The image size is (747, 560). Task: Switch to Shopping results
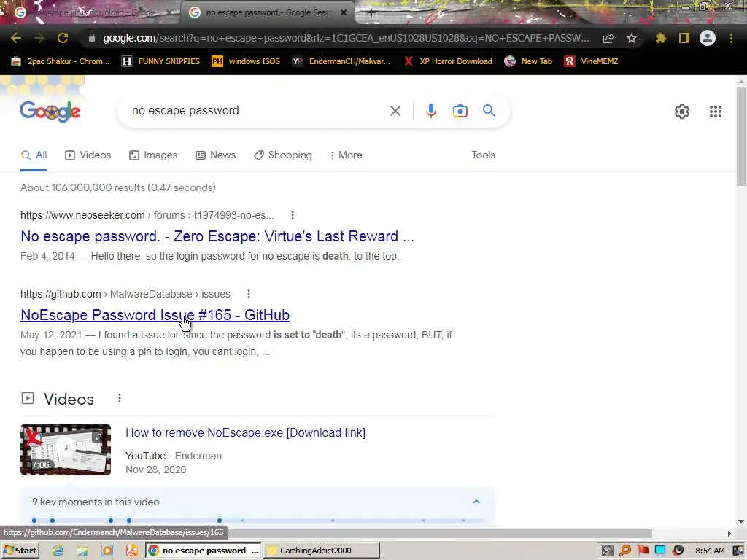pyautogui.click(x=283, y=155)
